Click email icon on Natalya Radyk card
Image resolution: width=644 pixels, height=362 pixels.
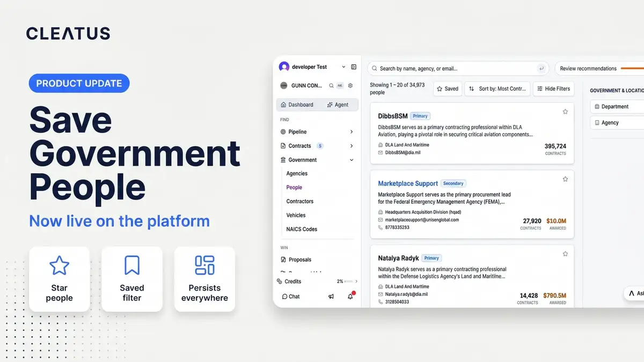[380, 294]
